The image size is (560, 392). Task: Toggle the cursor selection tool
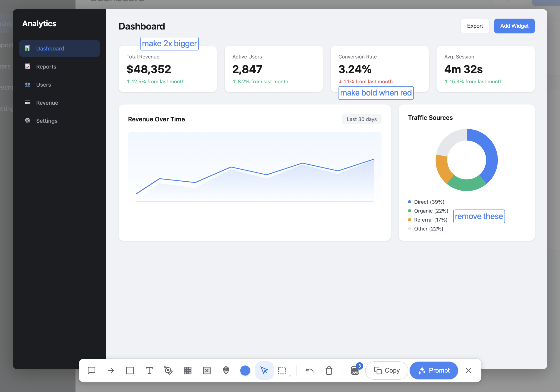[264, 371]
